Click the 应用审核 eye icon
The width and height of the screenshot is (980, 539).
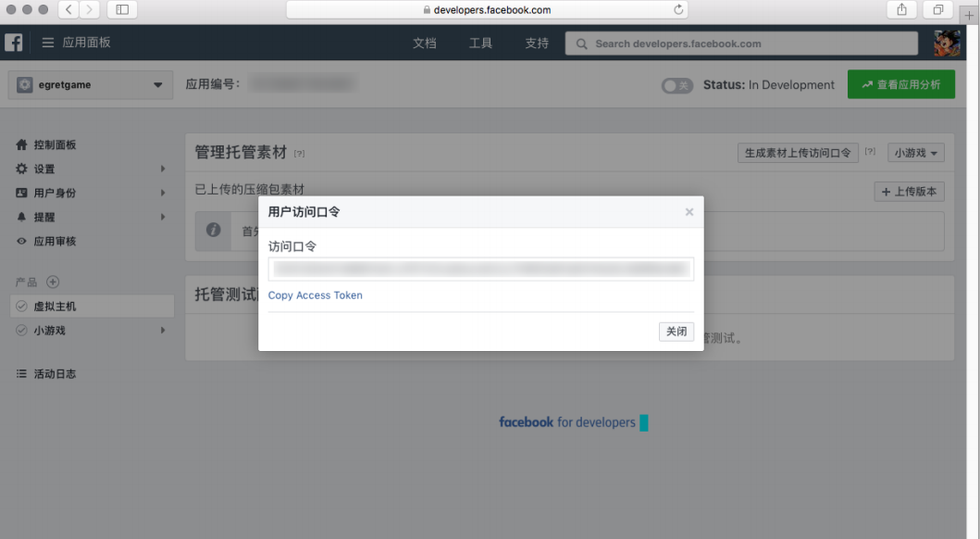click(22, 241)
